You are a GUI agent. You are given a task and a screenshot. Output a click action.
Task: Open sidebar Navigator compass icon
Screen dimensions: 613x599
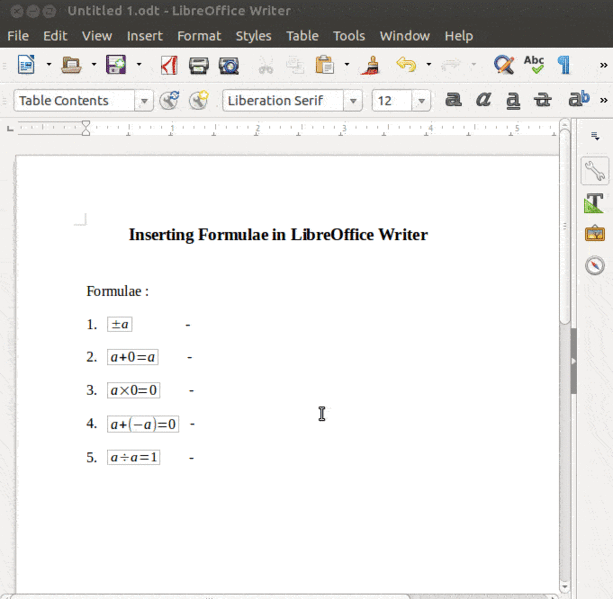(x=595, y=265)
